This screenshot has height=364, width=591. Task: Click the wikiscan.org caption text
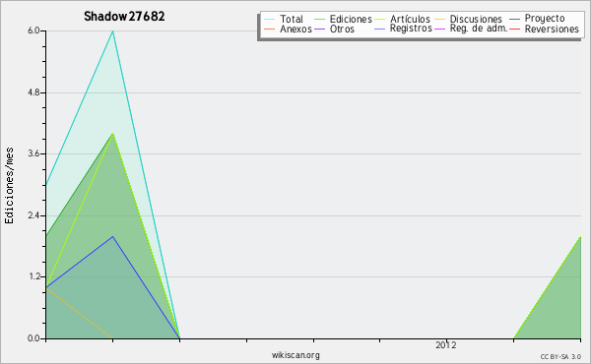pyautogui.click(x=295, y=355)
